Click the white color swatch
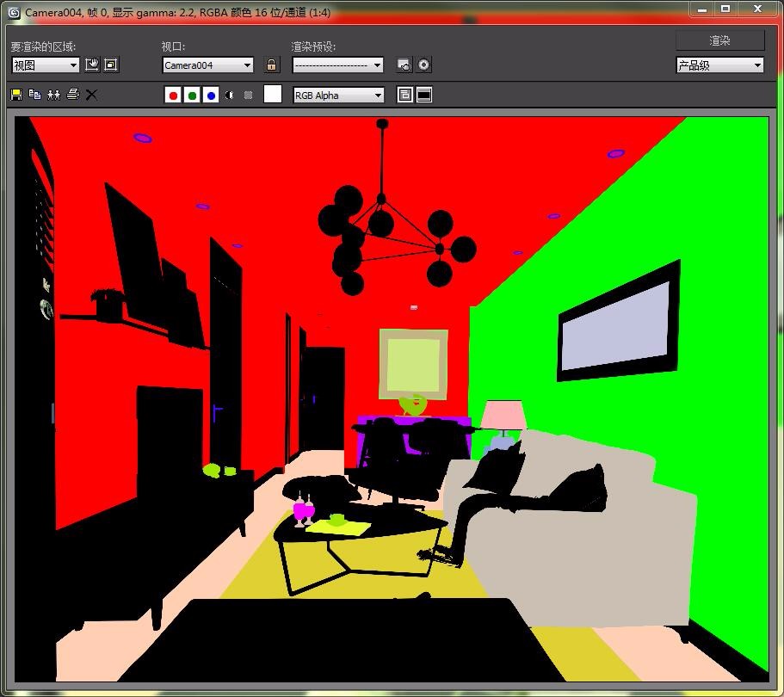This screenshot has width=784, height=697. pyautogui.click(x=273, y=95)
